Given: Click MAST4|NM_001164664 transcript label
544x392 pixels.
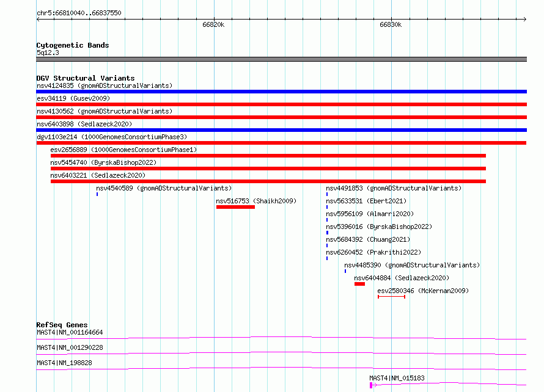Looking at the screenshot, I should tap(70, 332).
